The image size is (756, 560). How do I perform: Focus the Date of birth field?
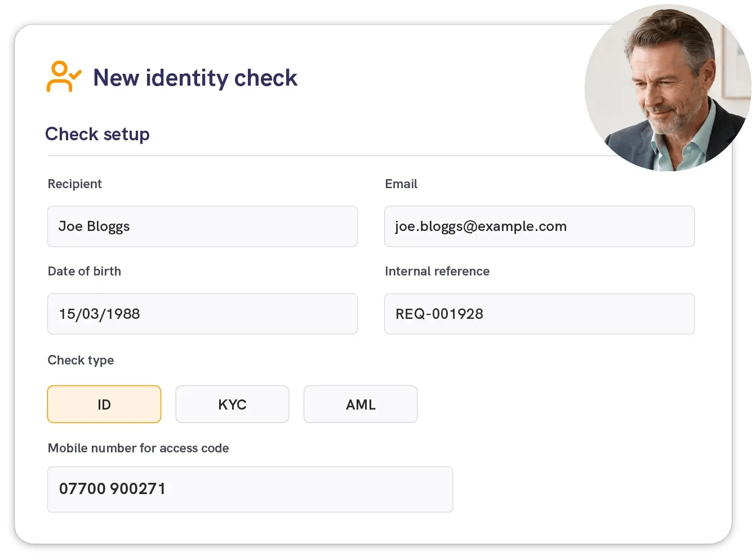coord(202,314)
